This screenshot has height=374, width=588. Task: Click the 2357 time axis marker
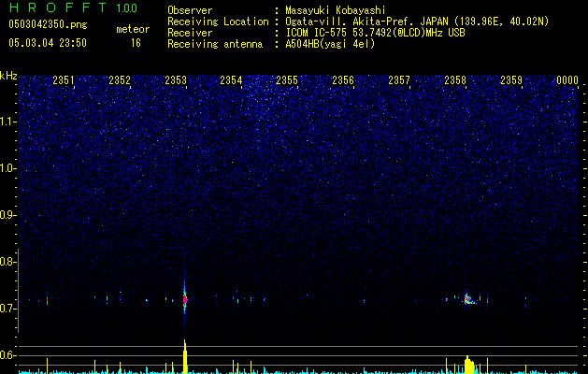coord(399,80)
